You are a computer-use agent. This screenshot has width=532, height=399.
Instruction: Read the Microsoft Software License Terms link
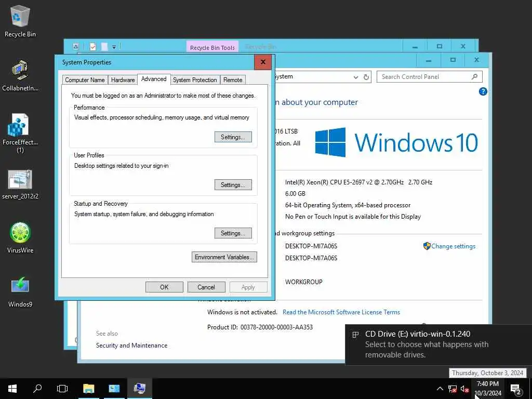point(341,312)
